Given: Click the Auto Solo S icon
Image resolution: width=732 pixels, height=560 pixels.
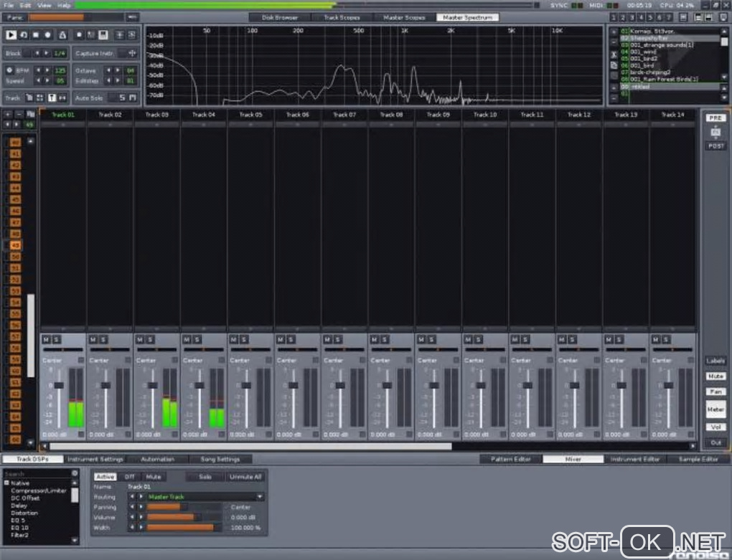Looking at the screenshot, I should click(122, 98).
